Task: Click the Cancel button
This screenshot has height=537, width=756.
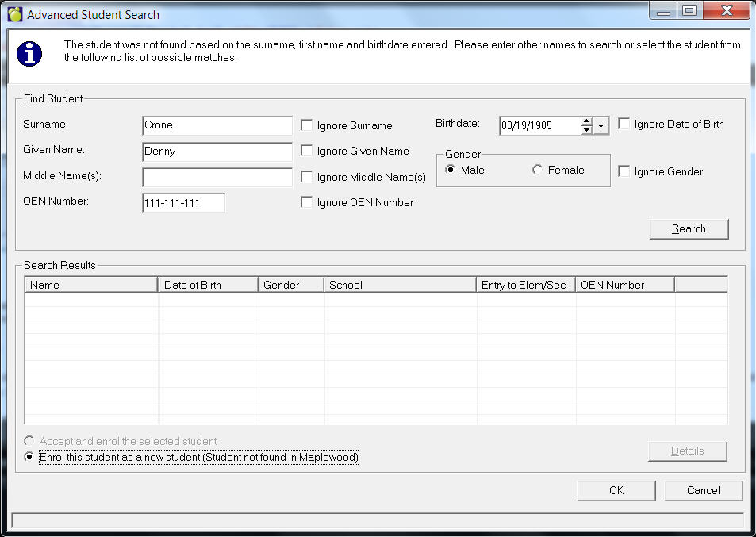Action: click(x=703, y=490)
